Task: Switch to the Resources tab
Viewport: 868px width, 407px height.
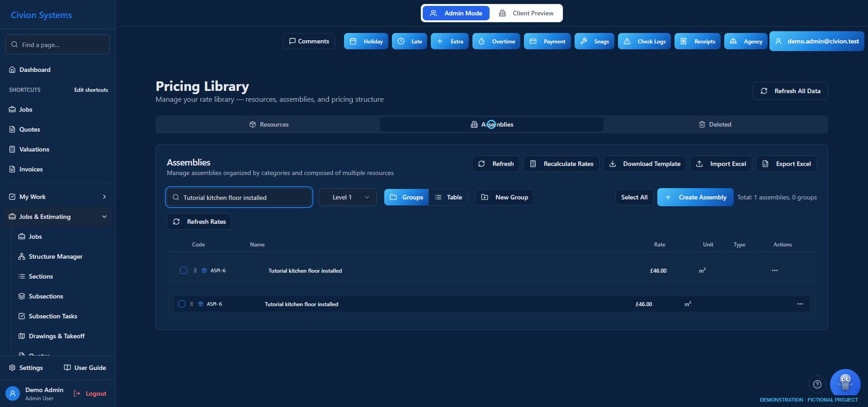Action: [269, 124]
